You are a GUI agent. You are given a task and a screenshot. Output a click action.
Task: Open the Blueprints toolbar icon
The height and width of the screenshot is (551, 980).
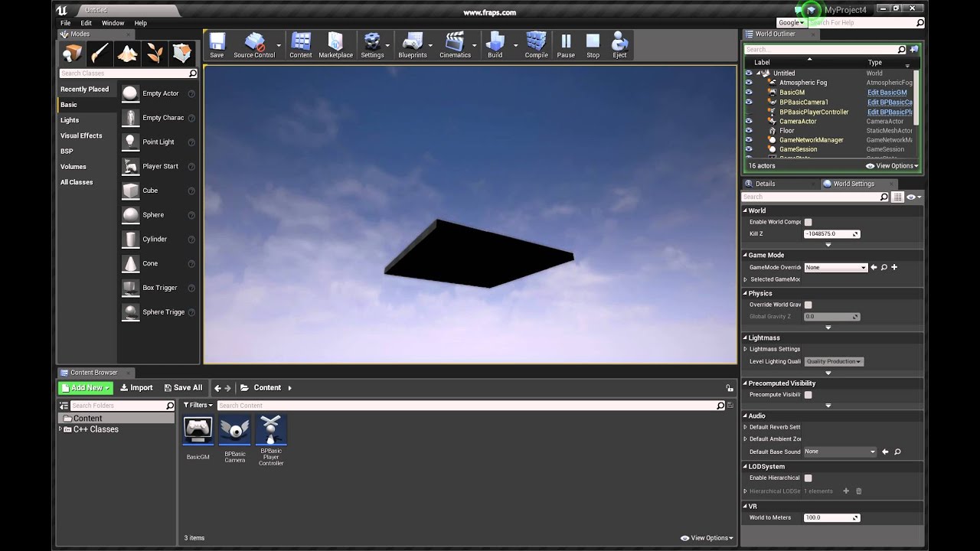coord(413,45)
